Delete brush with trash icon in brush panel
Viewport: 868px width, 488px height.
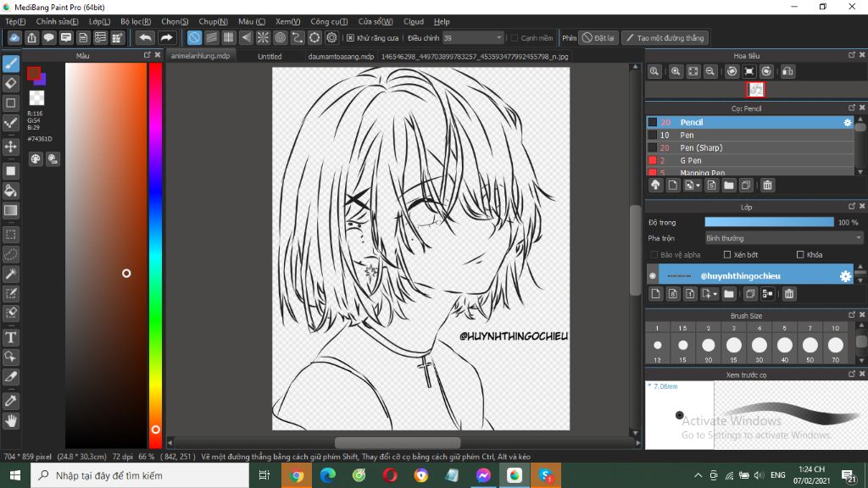[767, 186]
